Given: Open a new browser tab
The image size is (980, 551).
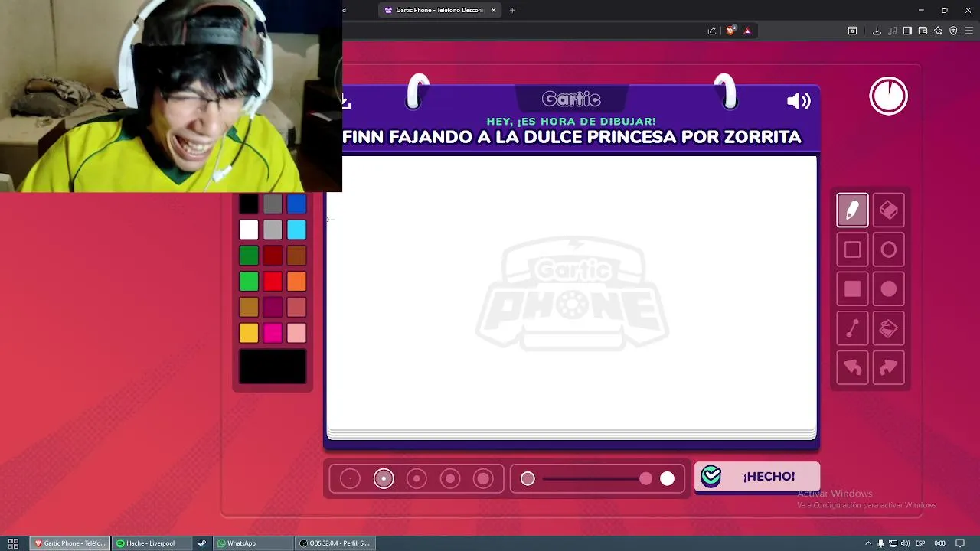Looking at the screenshot, I should coord(512,10).
